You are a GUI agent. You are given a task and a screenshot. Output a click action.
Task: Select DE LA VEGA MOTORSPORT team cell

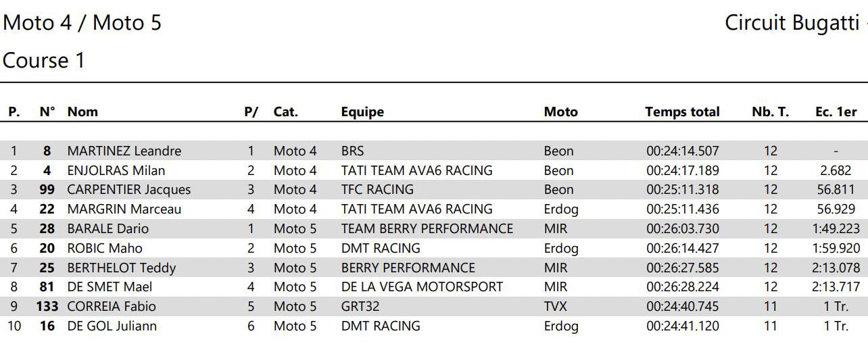coord(422,287)
